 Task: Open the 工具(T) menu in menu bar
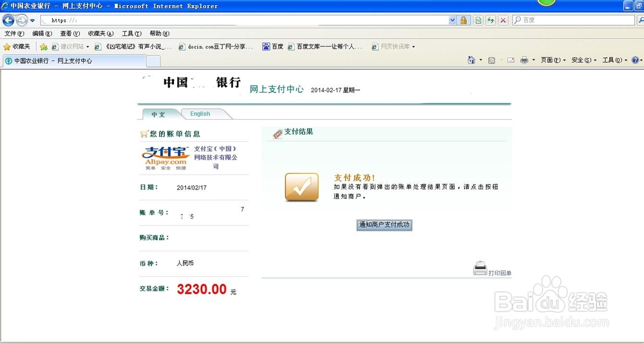coord(131,33)
